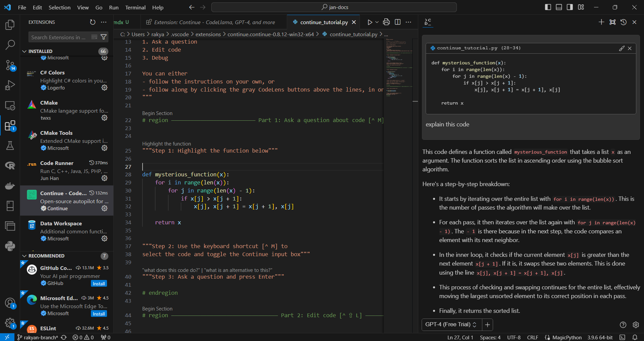Filter extensions with the funnel icon
The height and width of the screenshot is (341, 644).
104,37
